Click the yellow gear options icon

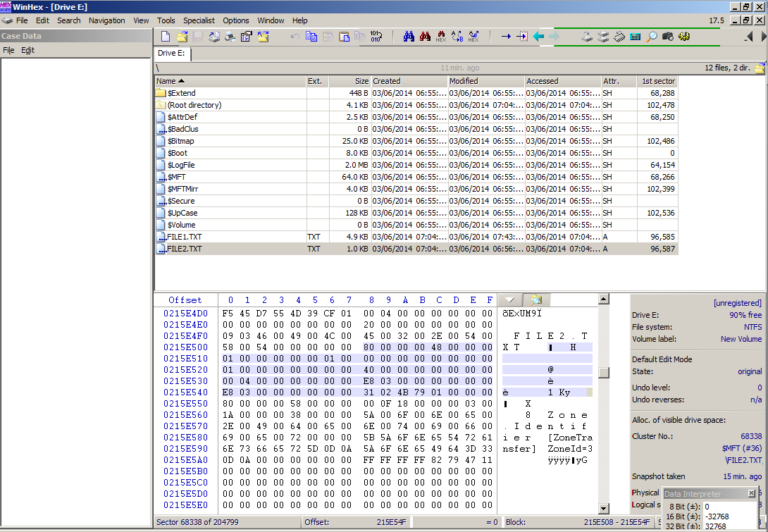[x=683, y=37]
